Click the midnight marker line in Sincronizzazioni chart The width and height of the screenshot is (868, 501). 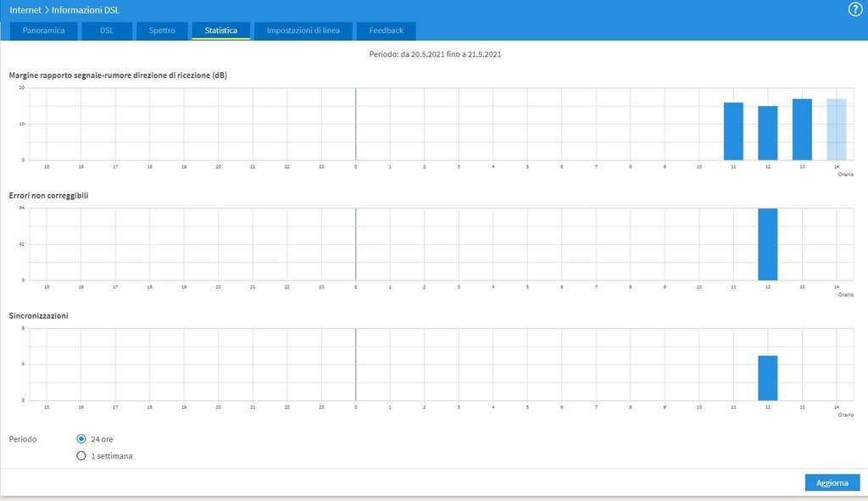(355, 365)
